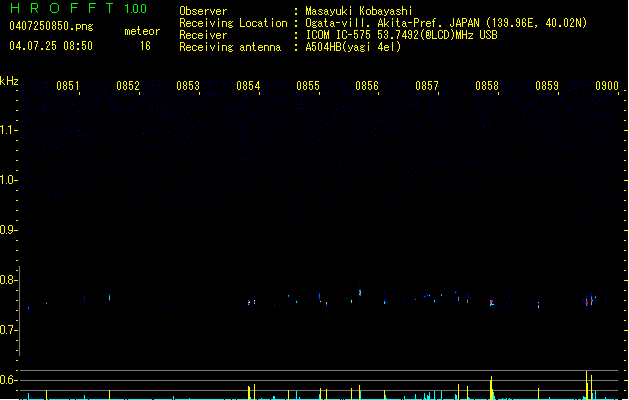Click the 0900 time marker
This screenshot has width=629, height=400.
pos(607,86)
